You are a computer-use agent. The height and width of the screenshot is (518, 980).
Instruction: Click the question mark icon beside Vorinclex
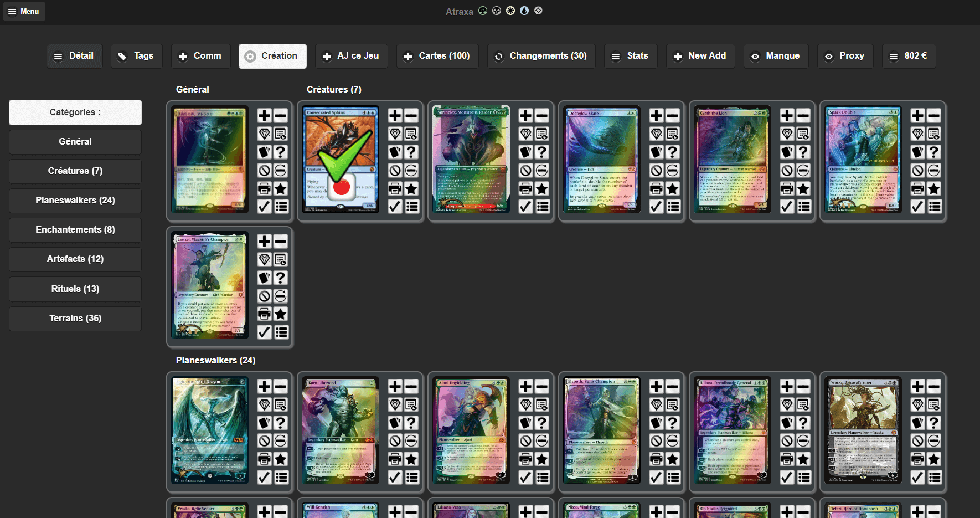(542, 152)
